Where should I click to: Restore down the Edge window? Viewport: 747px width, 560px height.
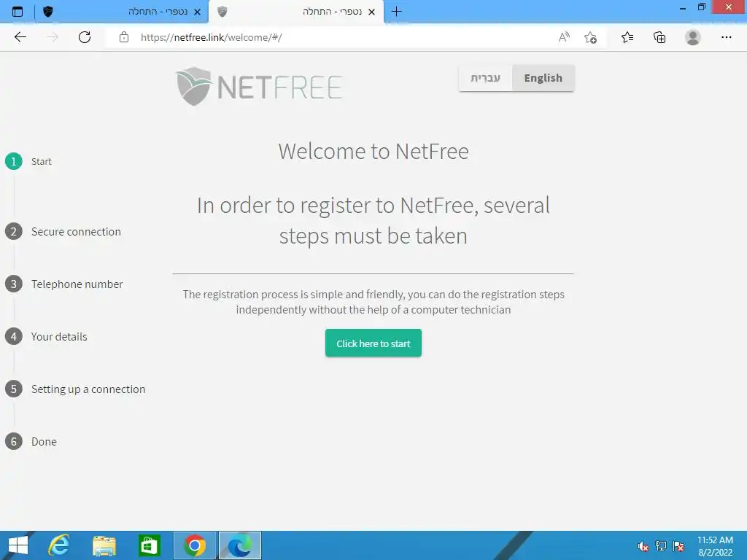(701, 7)
